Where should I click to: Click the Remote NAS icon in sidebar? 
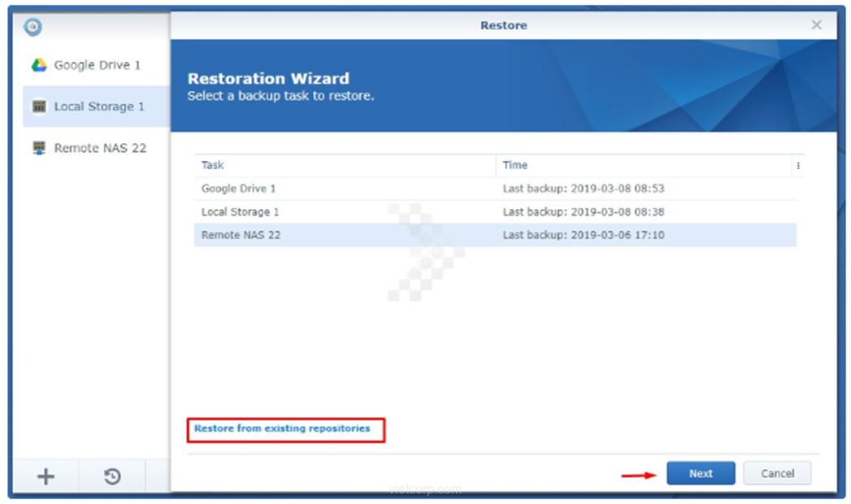(39, 148)
